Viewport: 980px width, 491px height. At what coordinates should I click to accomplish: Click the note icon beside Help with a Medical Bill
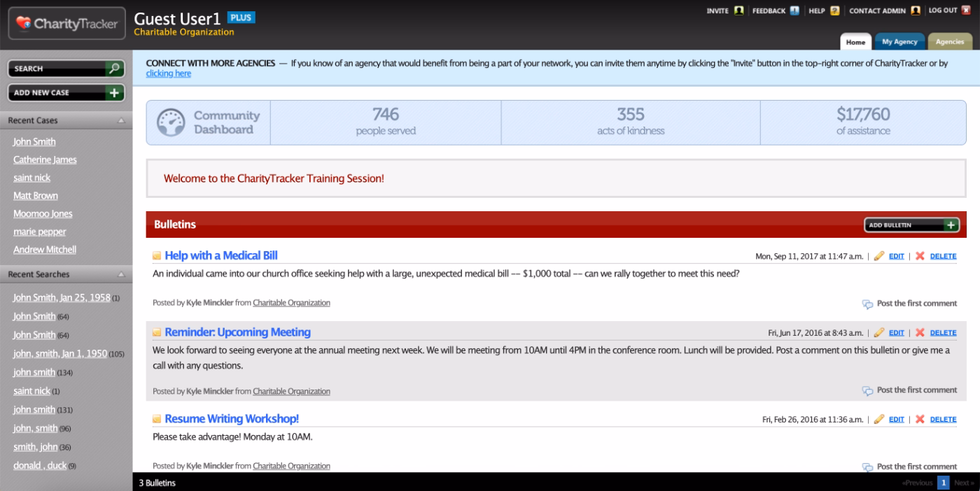click(157, 256)
